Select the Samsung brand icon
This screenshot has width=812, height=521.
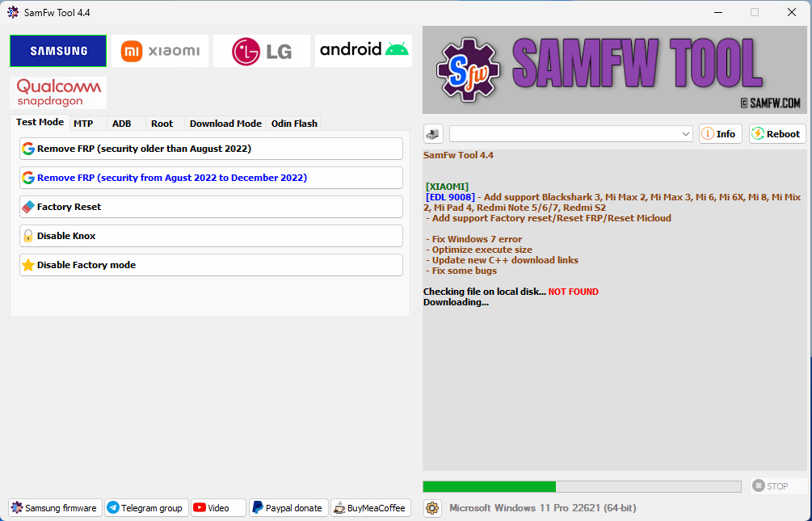tap(57, 50)
